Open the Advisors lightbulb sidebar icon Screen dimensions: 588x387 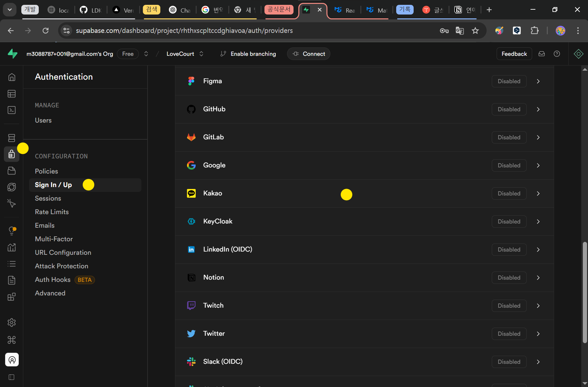pos(12,231)
